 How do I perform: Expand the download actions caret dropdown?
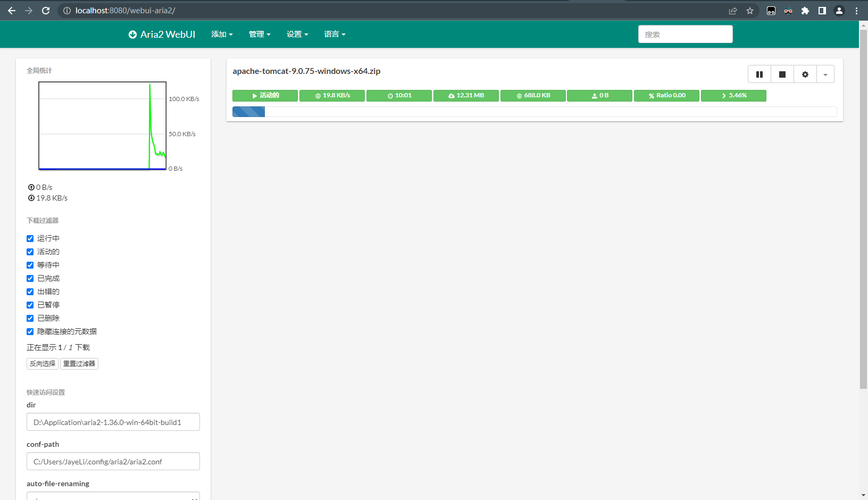point(825,74)
